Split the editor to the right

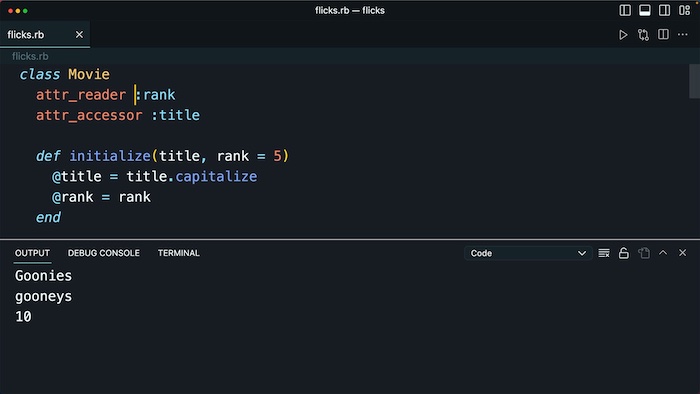coord(663,34)
